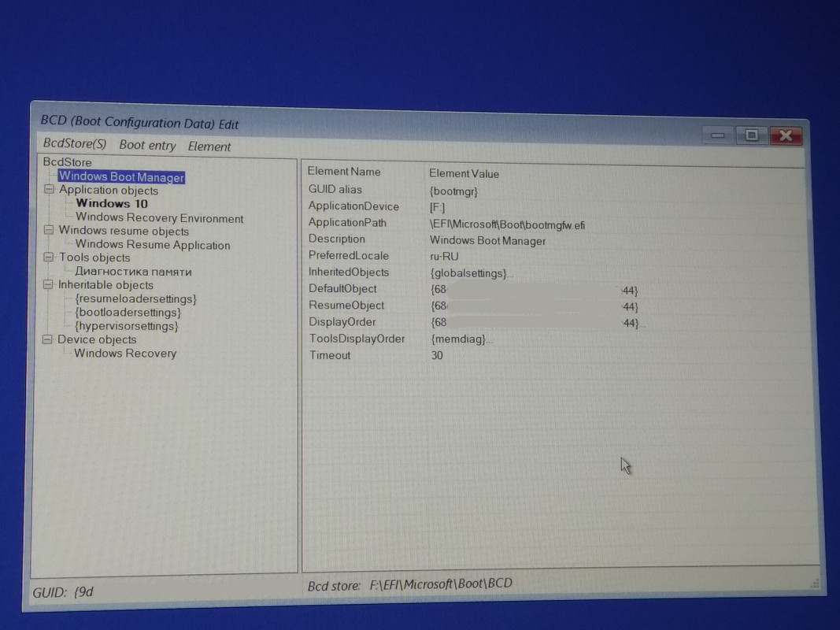The image size is (840, 630).
Task: Click the {bootmgr} value
Action: [453, 191]
